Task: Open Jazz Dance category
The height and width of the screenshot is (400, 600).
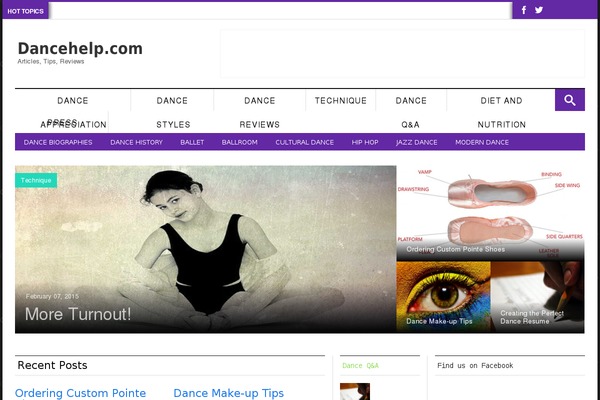Action: pos(416,142)
